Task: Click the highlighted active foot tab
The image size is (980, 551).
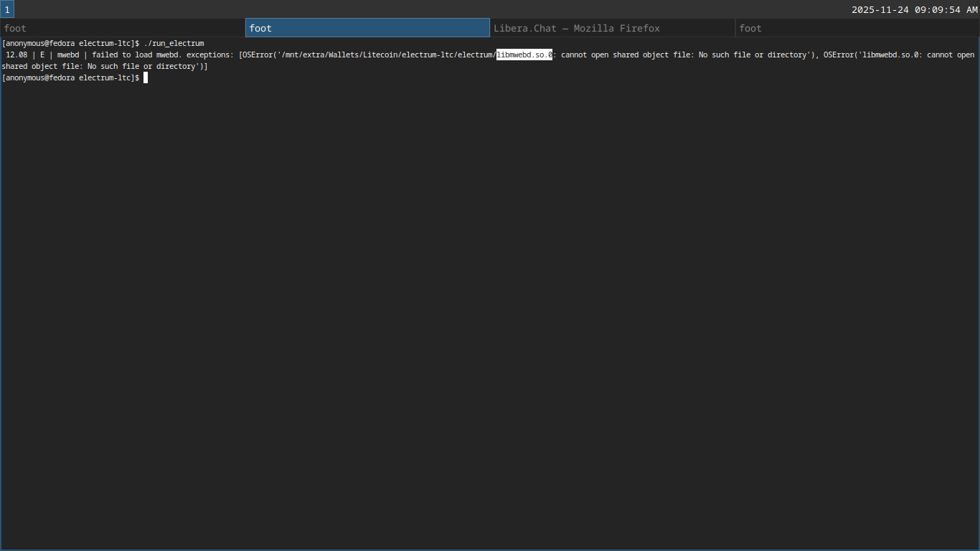Action: click(x=367, y=28)
